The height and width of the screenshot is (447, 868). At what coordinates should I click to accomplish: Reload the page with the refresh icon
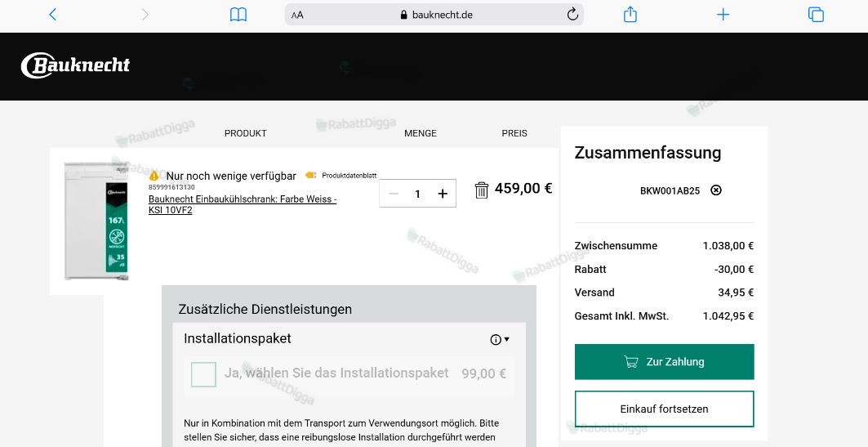pyautogui.click(x=572, y=15)
